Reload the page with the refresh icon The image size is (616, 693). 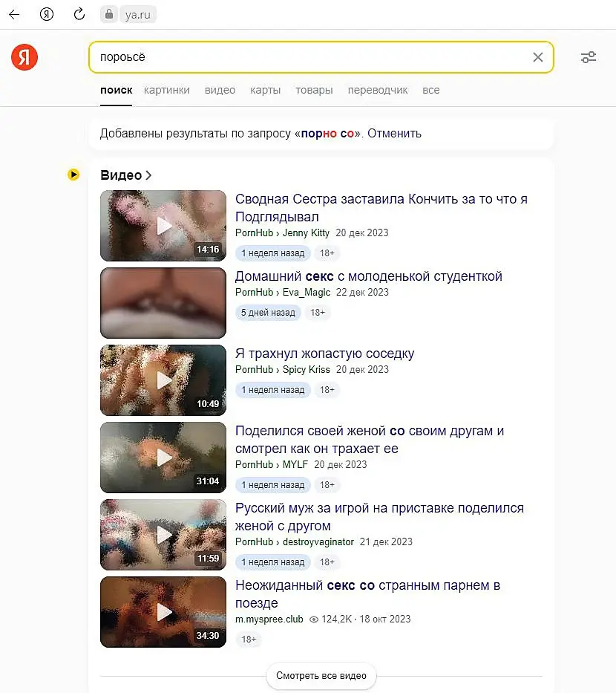click(x=79, y=14)
